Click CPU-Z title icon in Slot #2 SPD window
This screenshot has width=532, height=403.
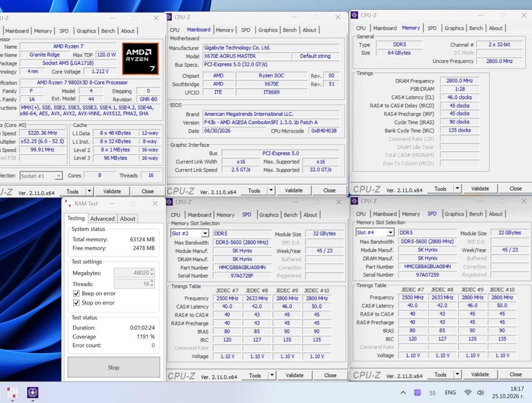coord(169,202)
